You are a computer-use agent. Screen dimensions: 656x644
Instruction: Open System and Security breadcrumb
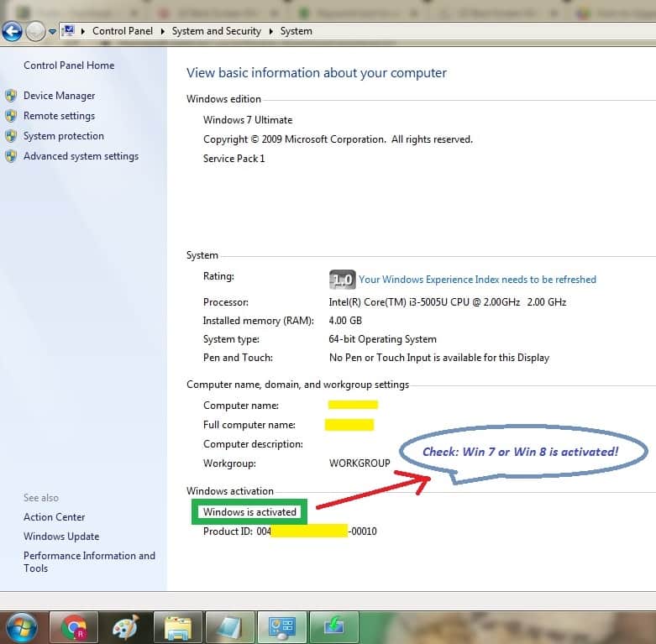217,31
